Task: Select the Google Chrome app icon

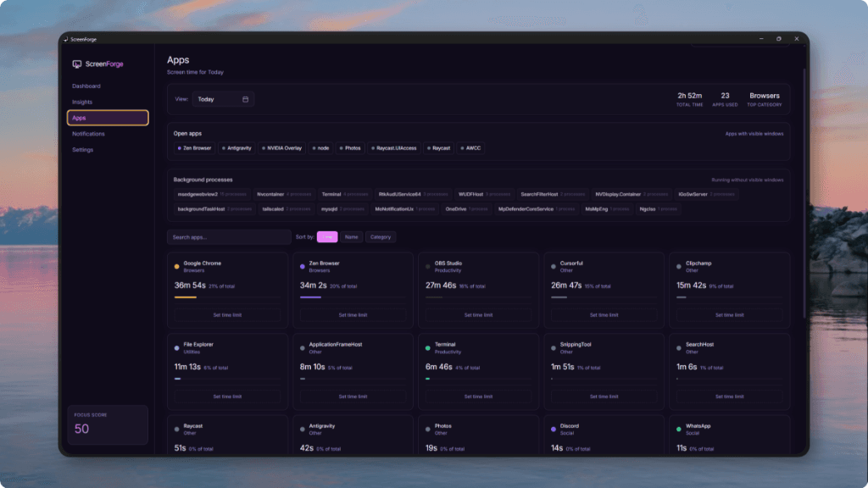Action: point(175,264)
